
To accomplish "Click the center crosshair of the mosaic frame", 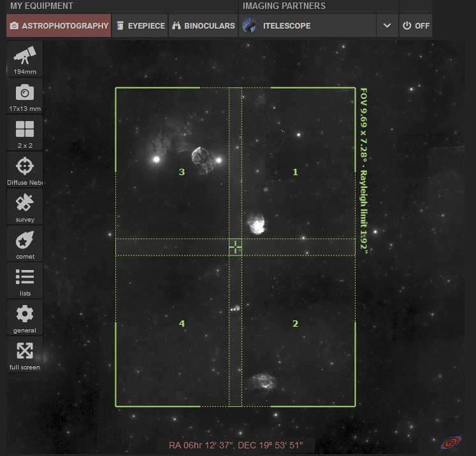I will tap(235, 247).
